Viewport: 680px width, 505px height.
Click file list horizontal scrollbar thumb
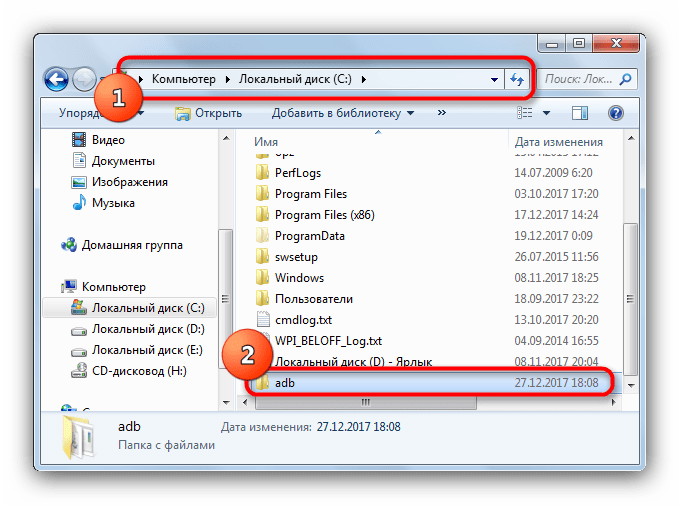pos(366,402)
